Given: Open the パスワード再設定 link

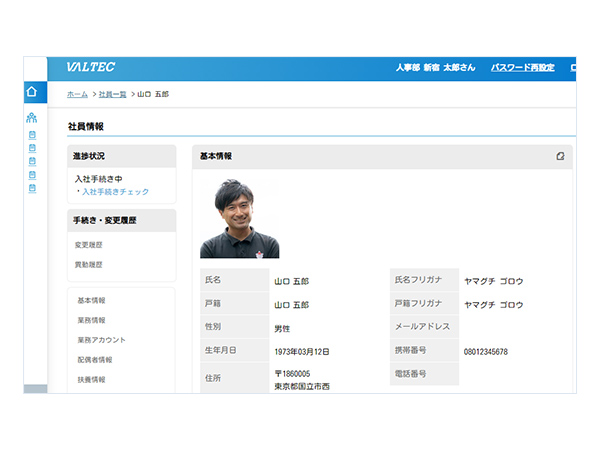Looking at the screenshot, I should tap(522, 68).
